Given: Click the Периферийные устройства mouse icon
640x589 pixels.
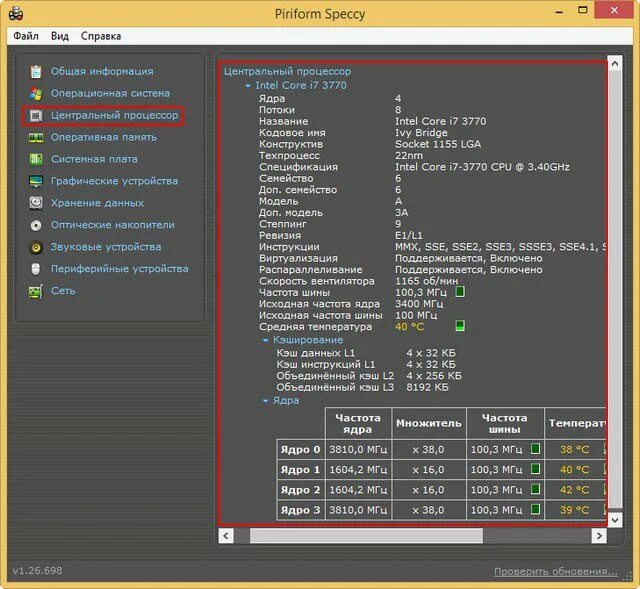Looking at the screenshot, I should pyautogui.click(x=36, y=269).
